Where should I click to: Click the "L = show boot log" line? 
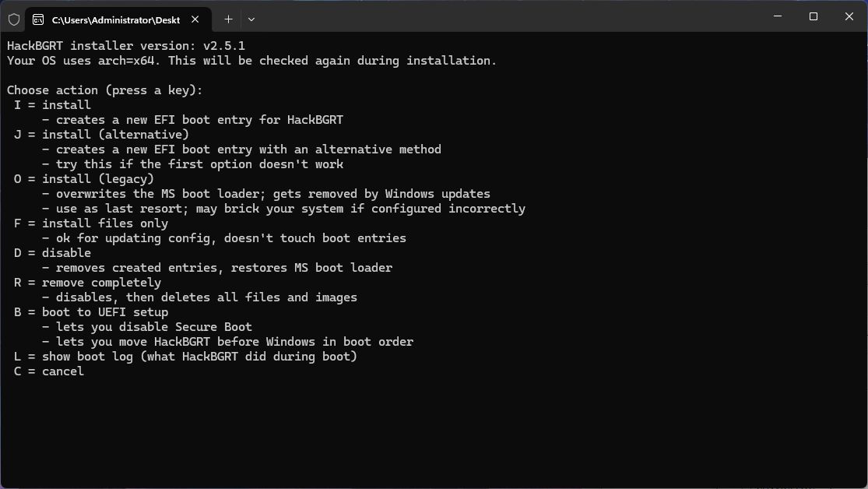(185, 357)
